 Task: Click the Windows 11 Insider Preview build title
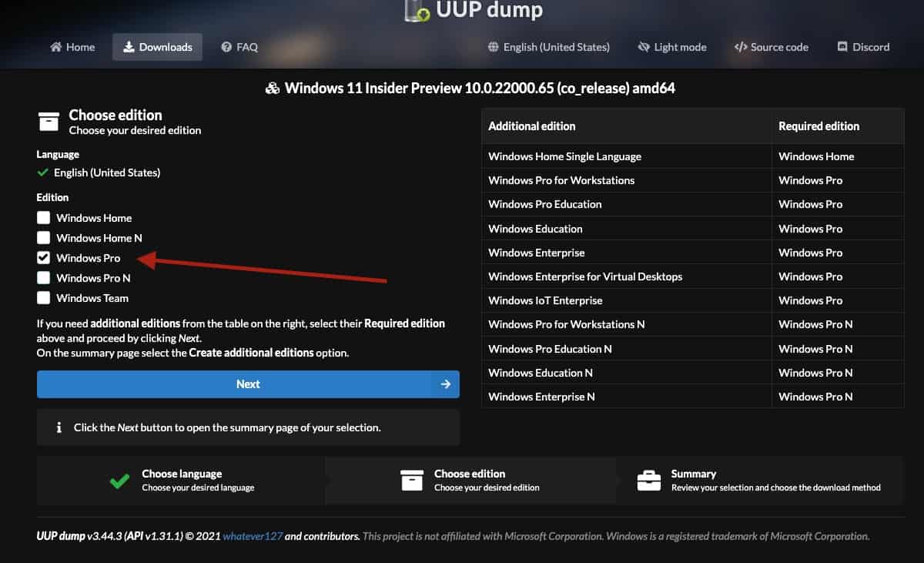480,89
